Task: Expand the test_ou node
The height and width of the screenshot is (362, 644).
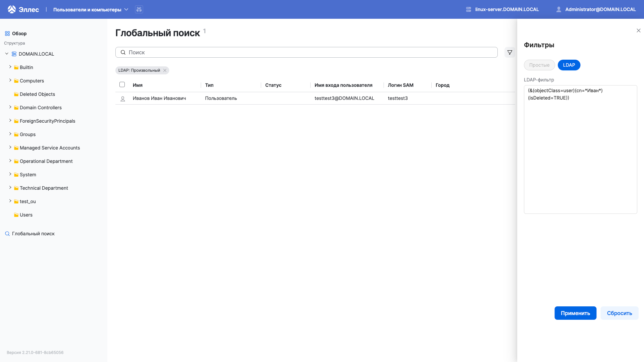Action: pos(10,201)
